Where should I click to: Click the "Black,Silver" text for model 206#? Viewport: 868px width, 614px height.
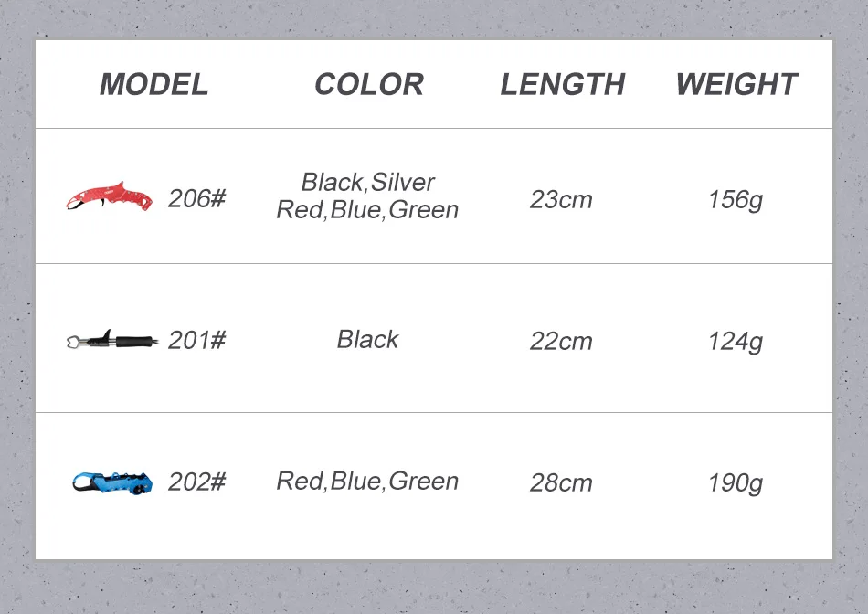[x=367, y=183]
